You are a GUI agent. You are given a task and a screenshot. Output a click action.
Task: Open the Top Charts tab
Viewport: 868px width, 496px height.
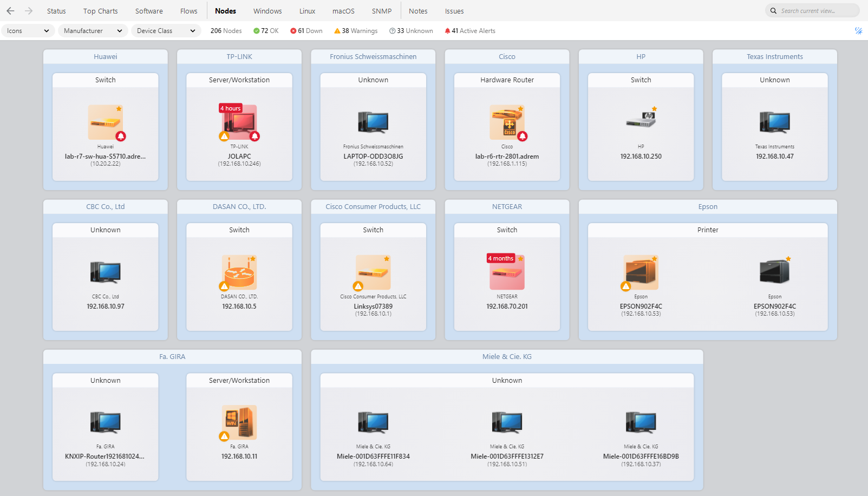click(x=101, y=11)
